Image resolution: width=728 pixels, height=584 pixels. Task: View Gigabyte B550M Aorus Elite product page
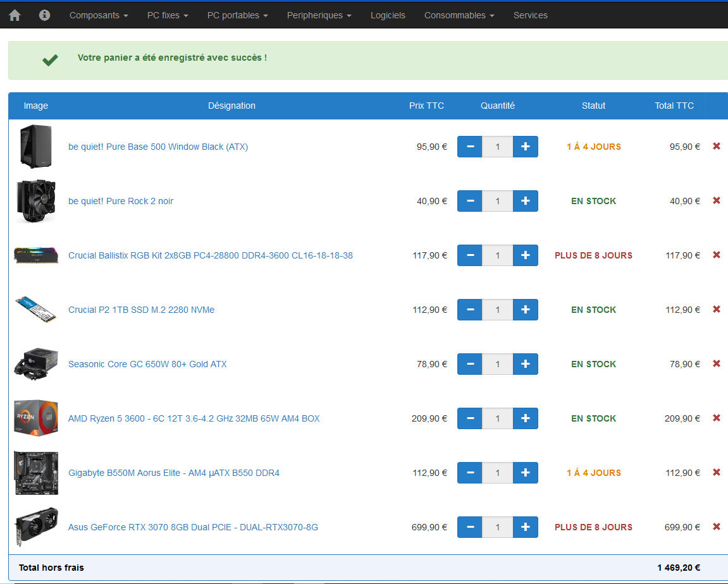click(174, 473)
